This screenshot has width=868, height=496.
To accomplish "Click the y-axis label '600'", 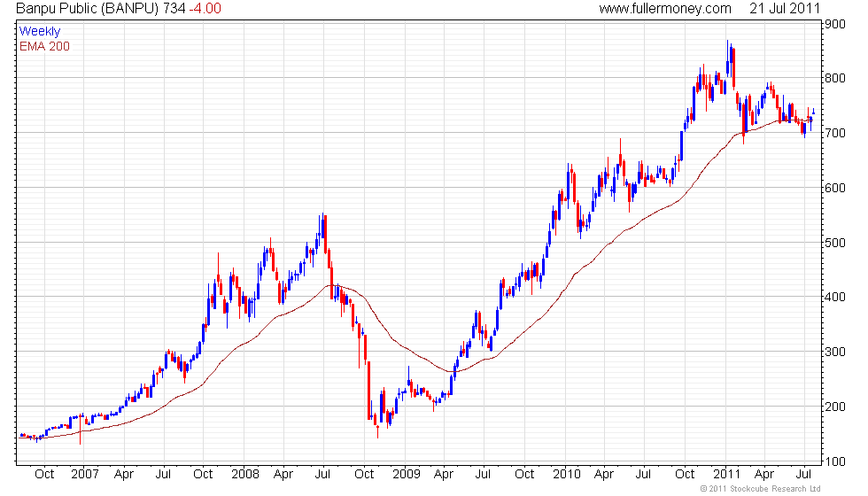I will click(834, 188).
